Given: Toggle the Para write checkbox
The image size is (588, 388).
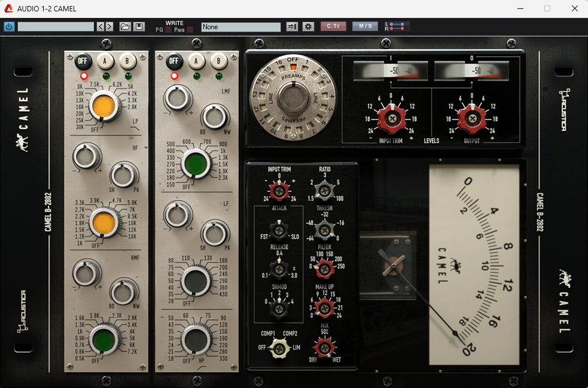Looking at the screenshot, I should tap(190, 30).
